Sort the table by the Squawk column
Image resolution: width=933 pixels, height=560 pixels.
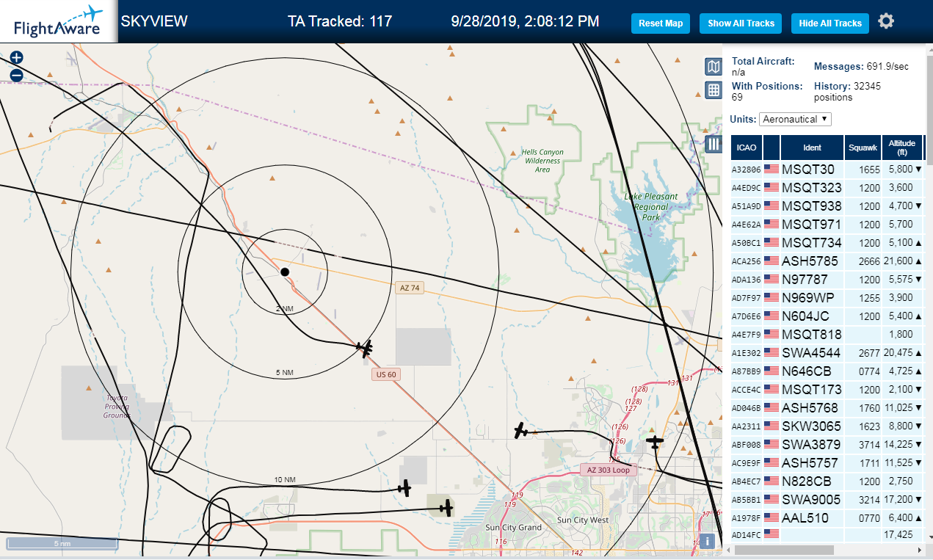863,148
